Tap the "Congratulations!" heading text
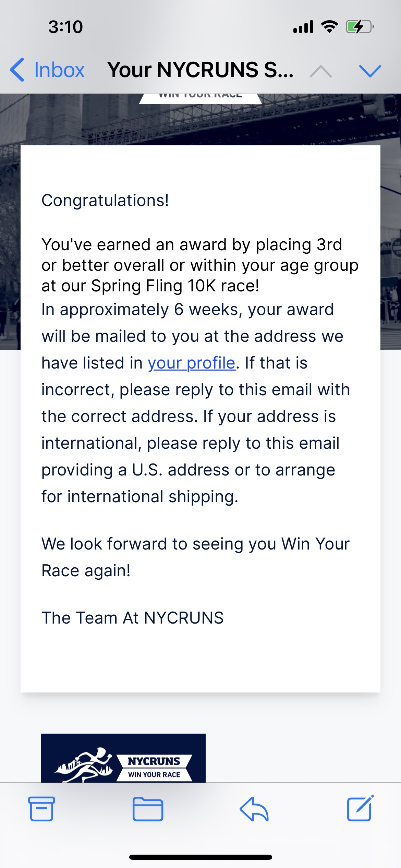Image resolution: width=401 pixels, height=868 pixels. click(105, 201)
